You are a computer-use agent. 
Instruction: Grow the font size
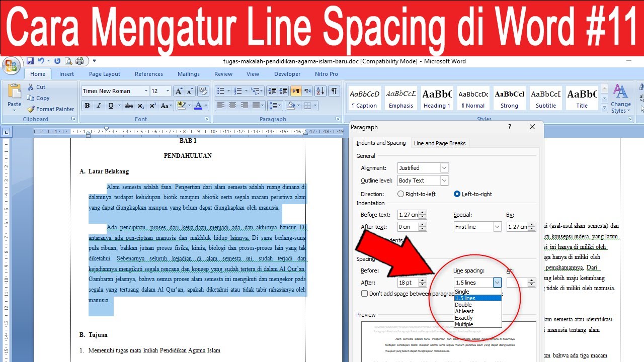coord(179,91)
